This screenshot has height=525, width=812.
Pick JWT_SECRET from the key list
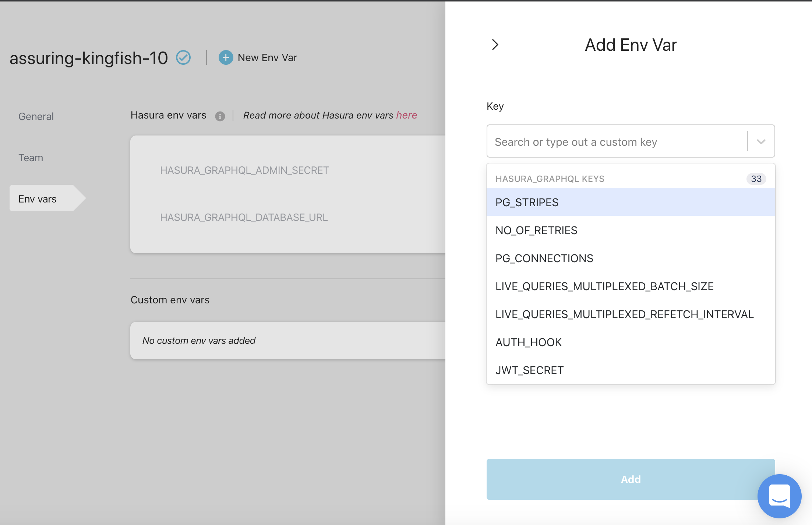tap(631, 370)
